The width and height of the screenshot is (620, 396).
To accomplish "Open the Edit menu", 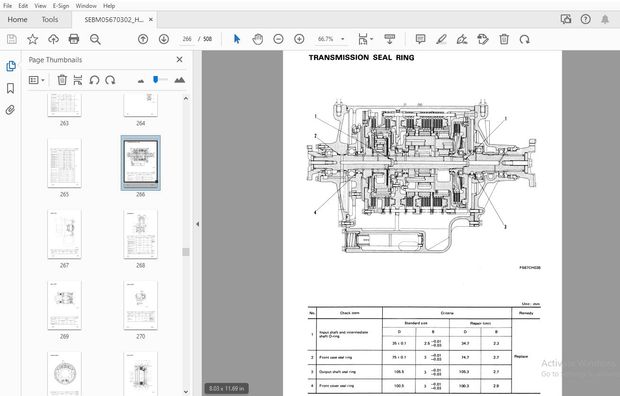I will coord(23,6).
